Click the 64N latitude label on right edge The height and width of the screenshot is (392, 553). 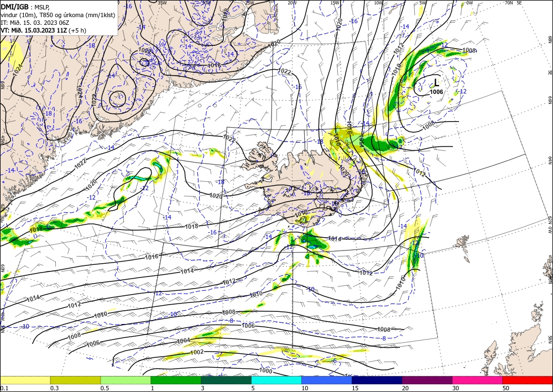click(550, 160)
